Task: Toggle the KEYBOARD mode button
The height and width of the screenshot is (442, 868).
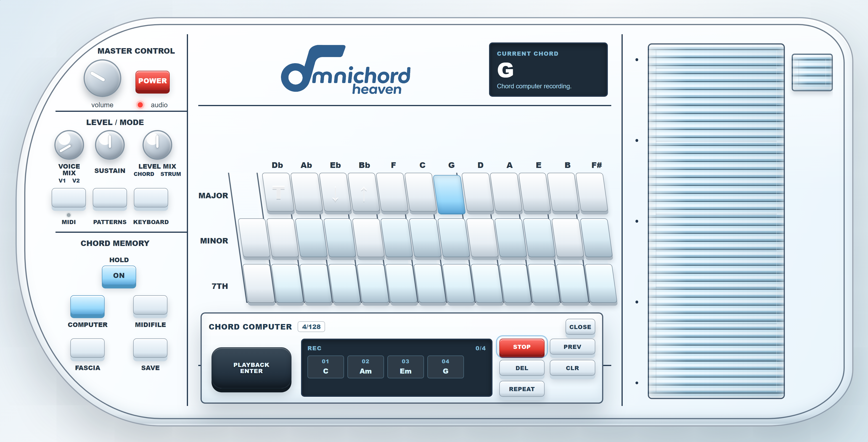Action: tap(151, 198)
